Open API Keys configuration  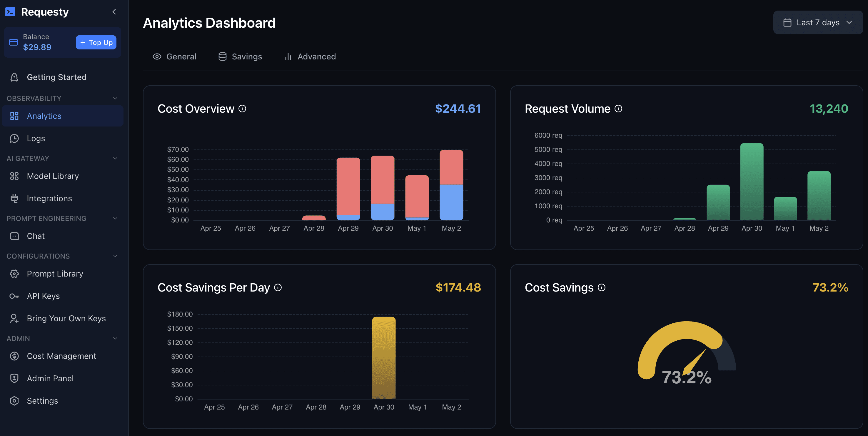(x=43, y=296)
